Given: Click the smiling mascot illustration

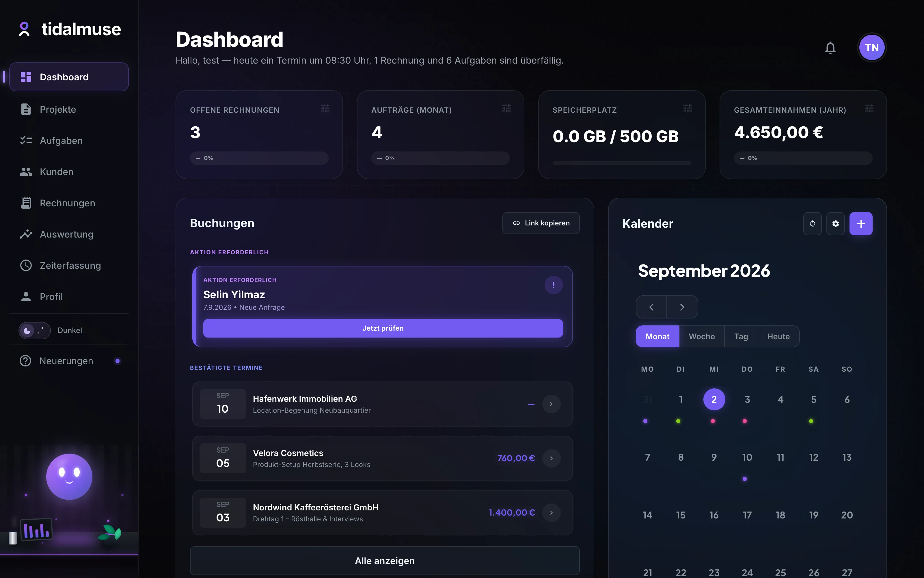Looking at the screenshot, I should pyautogui.click(x=69, y=477).
